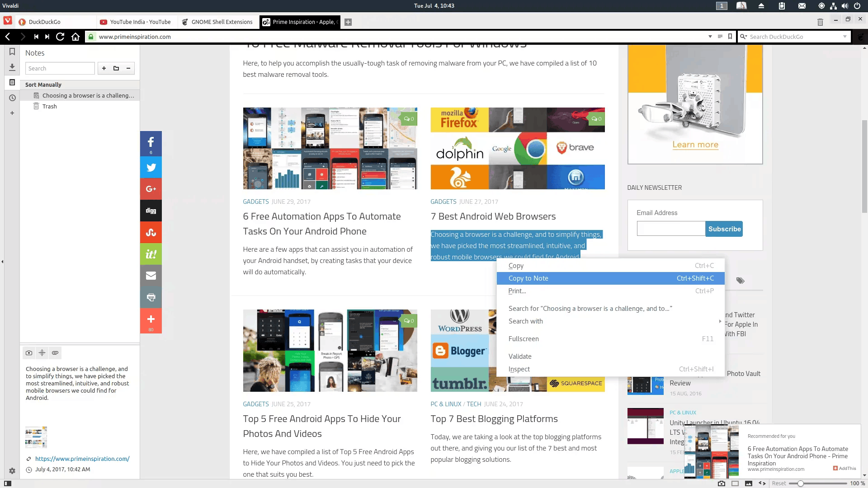Open Vivaldi settings gear icon

tap(12, 471)
